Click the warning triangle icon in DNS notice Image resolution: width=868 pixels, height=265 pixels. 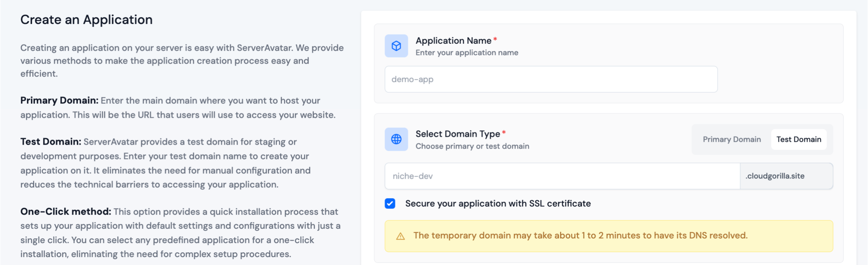400,236
